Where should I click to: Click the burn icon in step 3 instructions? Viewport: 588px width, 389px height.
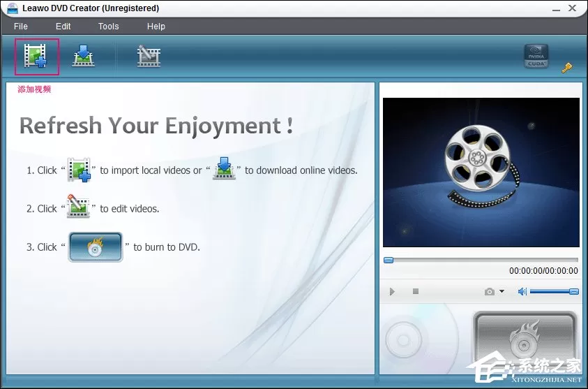pyautogui.click(x=96, y=247)
